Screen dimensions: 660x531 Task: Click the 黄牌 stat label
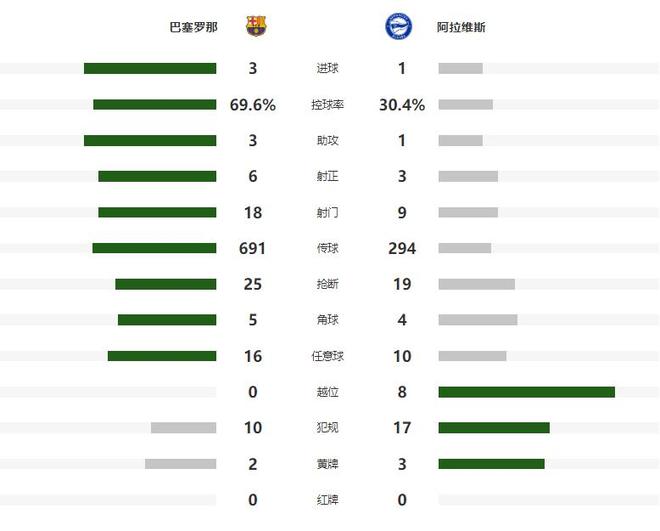(x=327, y=464)
